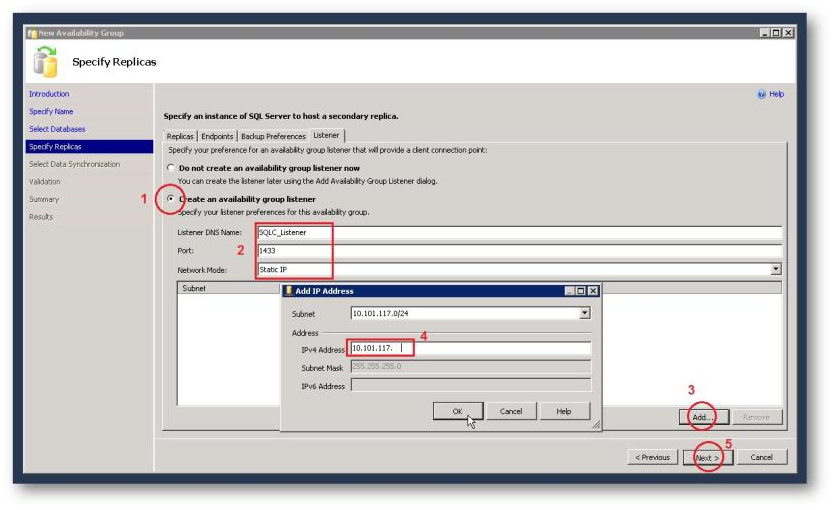
Task: Click the < Previous button
Action: click(x=652, y=457)
